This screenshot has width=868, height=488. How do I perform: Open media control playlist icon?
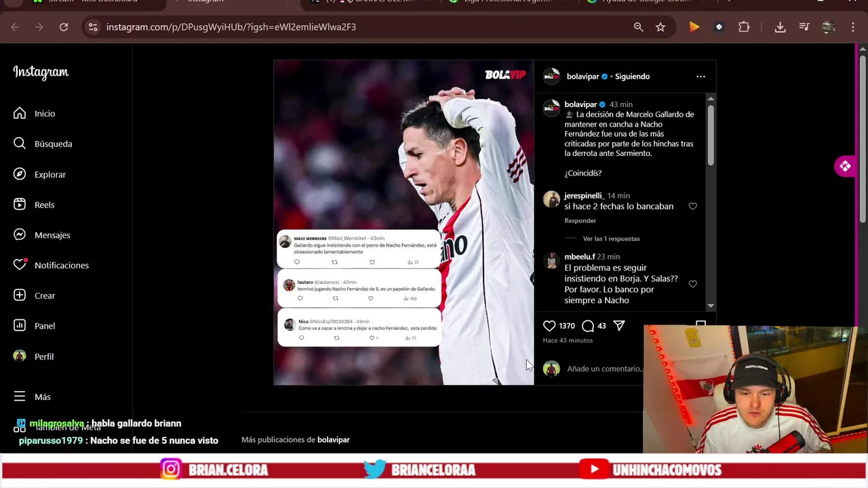(x=804, y=27)
